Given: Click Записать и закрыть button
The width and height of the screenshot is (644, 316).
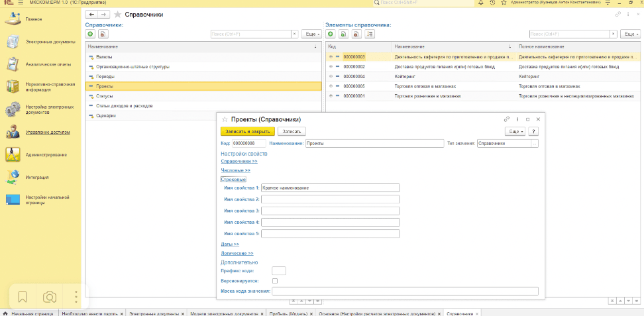Looking at the screenshot, I should click(x=246, y=131).
